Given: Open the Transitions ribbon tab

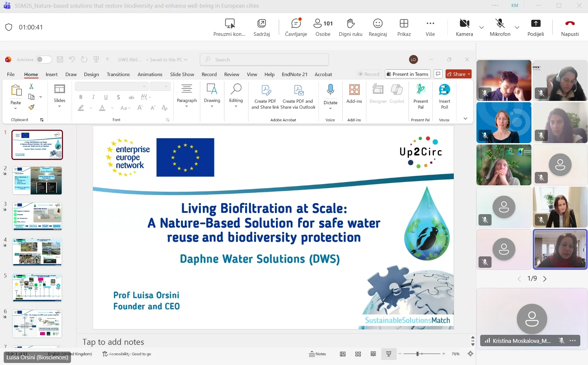Looking at the screenshot, I should [x=118, y=74].
